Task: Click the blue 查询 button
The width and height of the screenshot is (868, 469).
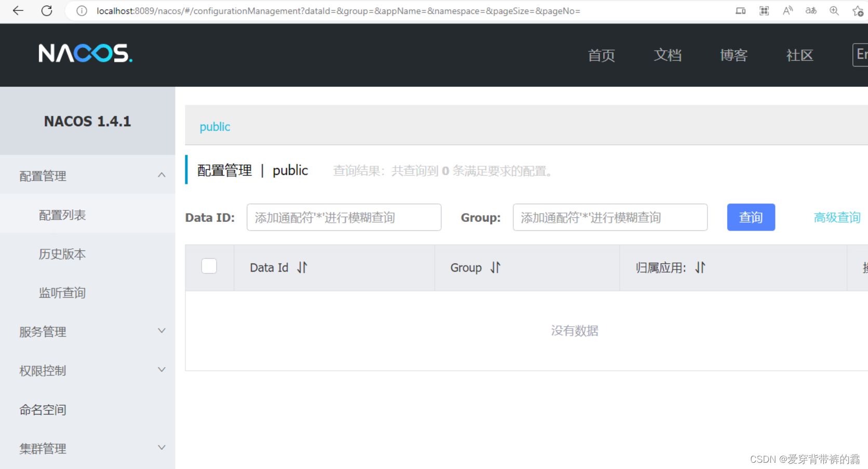Action: (x=751, y=217)
